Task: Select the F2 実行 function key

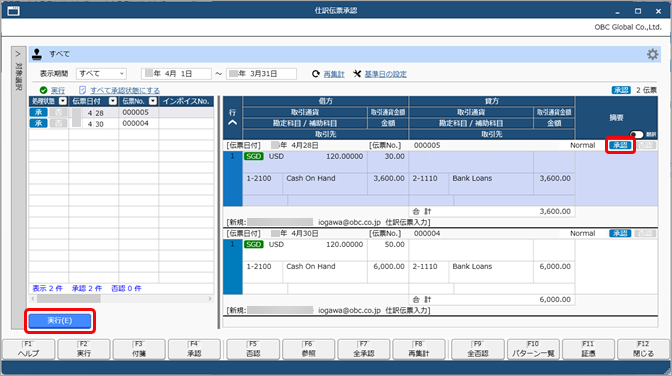Action: tap(84, 349)
